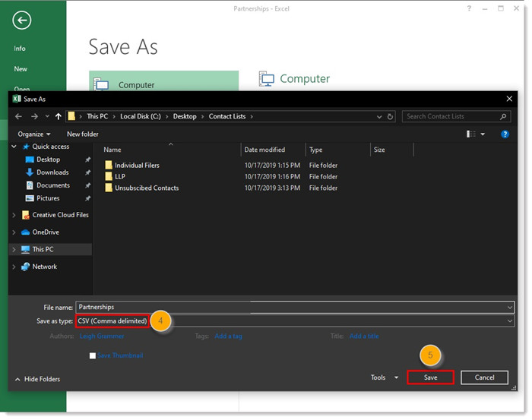Click the refresh icon in address bar
The height and width of the screenshot is (420, 532).
tap(391, 116)
